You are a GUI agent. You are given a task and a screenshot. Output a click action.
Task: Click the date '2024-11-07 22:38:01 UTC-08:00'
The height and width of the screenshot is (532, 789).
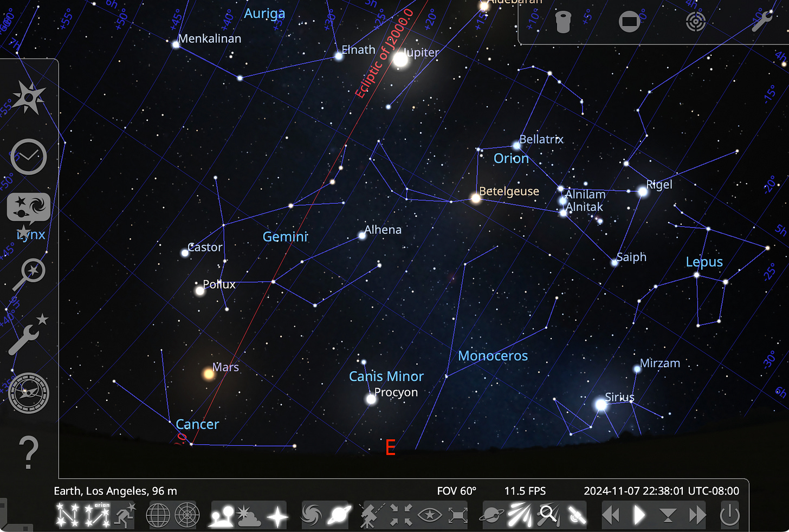pyautogui.click(x=661, y=491)
